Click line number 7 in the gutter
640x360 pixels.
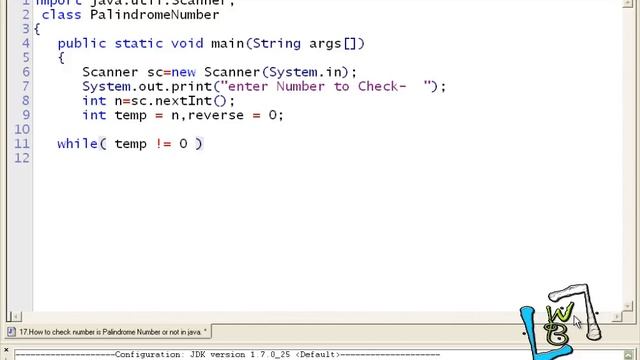(x=26, y=87)
